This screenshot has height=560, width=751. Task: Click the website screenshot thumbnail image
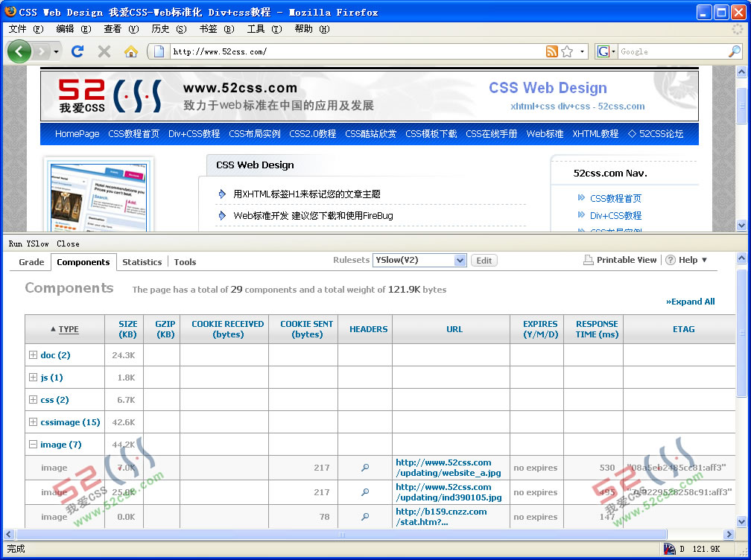click(x=98, y=197)
